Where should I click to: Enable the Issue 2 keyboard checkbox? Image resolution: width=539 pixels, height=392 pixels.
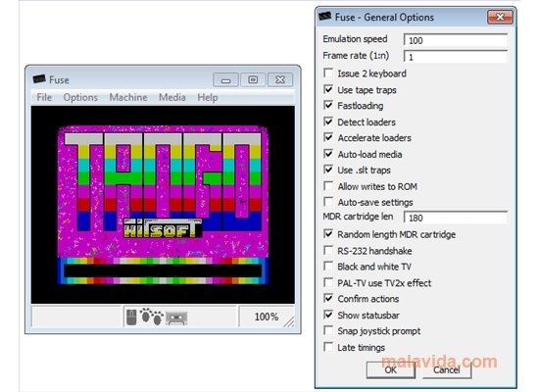[x=328, y=73]
